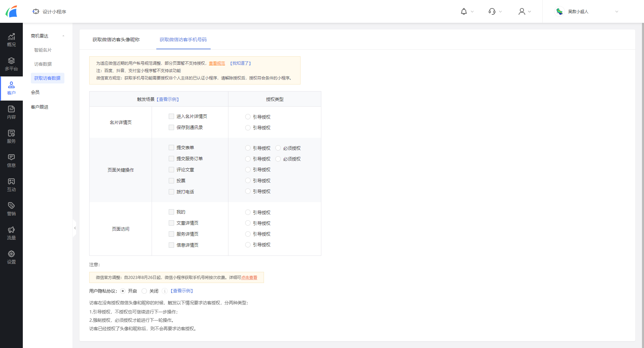644x348 pixels.
Task: Select 获取访客数据 menu item
Action: point(47,78)
